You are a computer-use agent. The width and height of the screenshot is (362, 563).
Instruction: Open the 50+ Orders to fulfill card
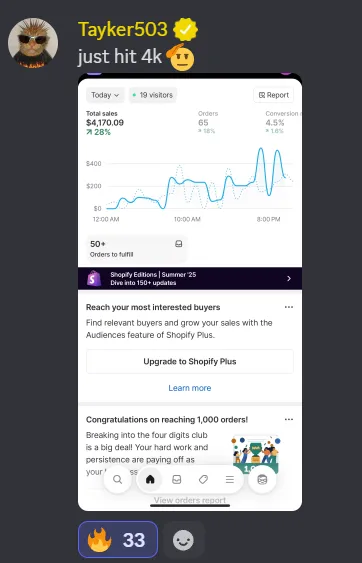click(x=137, y=248)
